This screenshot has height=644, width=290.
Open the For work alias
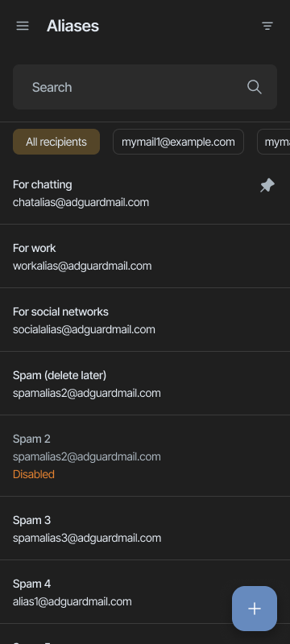[x=145, y=256]
